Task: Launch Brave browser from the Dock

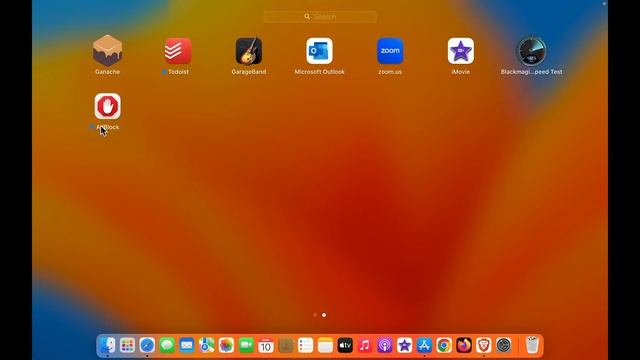Action: pyautogui.click(x=484, y=345)
